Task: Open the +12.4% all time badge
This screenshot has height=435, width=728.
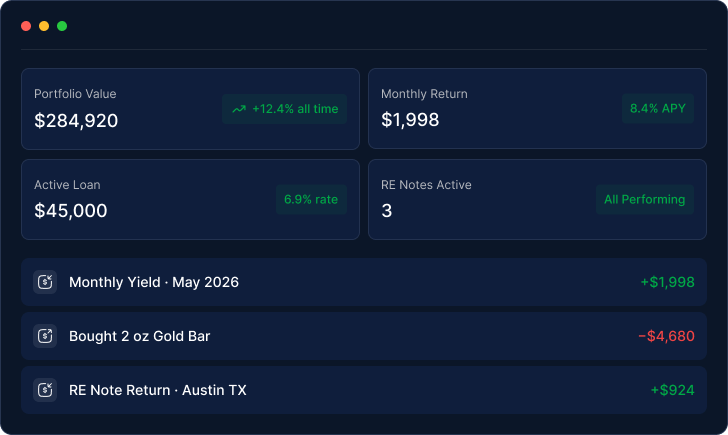Action: click(x=284, y=109)
